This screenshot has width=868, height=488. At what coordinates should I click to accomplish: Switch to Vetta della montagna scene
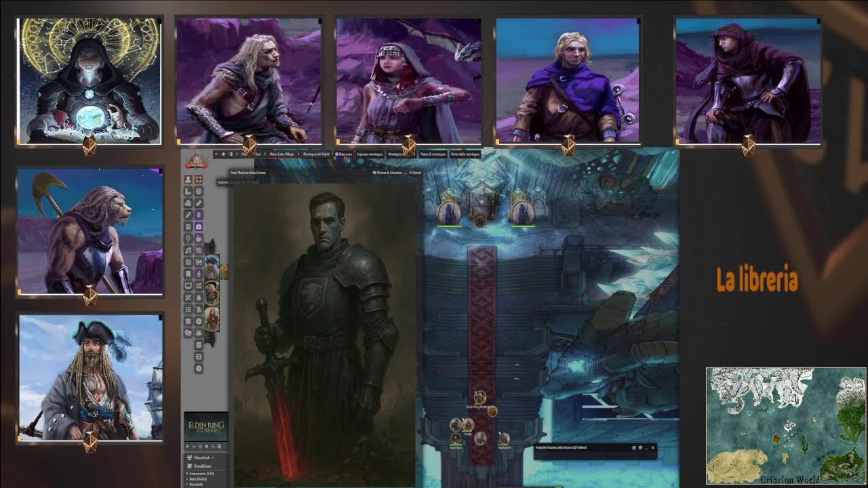click(465, 154)
